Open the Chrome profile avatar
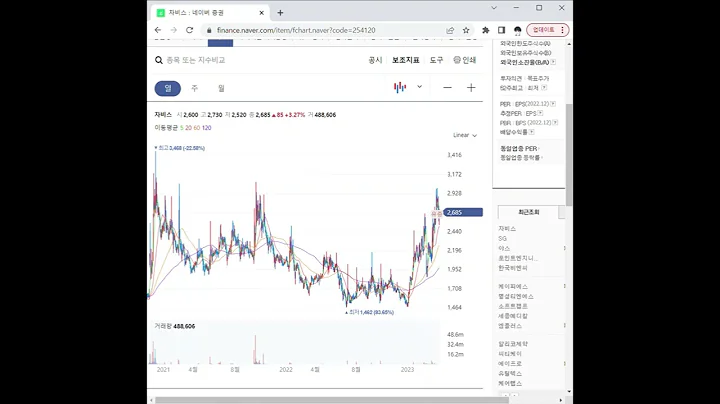Screen dimensions: 720x404 coord(518,30)
